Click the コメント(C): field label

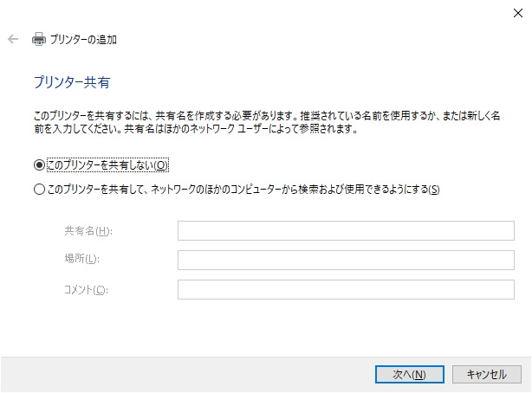(86, 290)
